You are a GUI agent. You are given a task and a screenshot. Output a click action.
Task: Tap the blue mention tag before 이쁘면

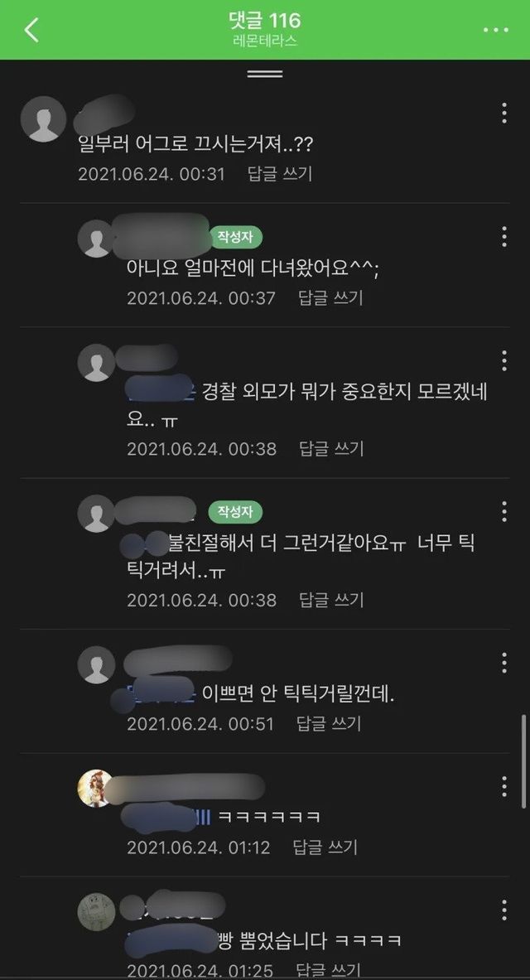pos(161,693)
